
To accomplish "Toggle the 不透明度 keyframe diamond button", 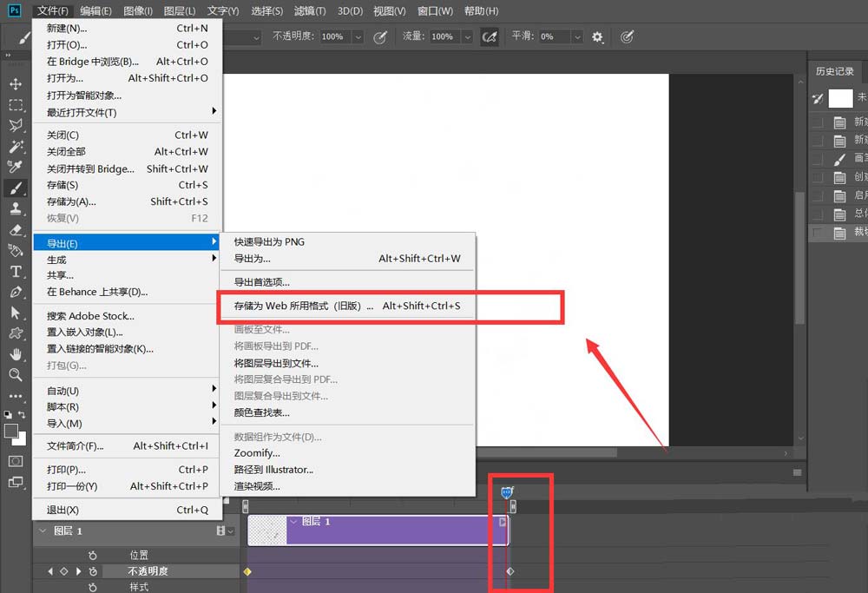I will click(x=63, y=570).
